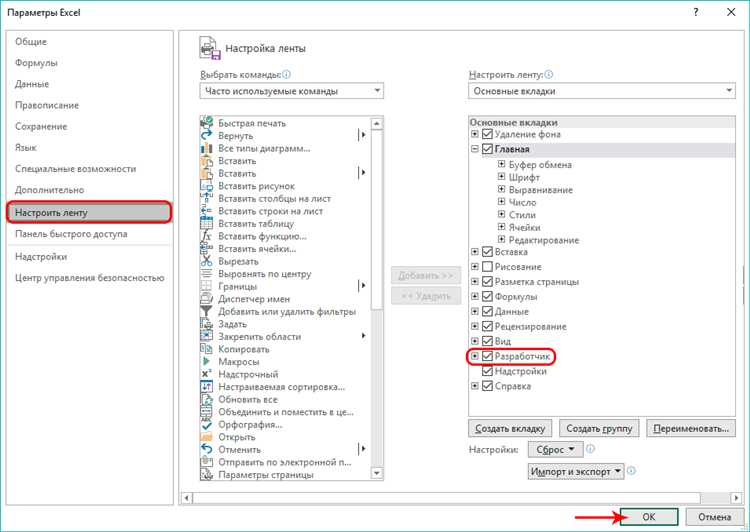This screenshot has width=750, height=532.
Task: Click the Выровнять по центру icon
Action: tap(207, 274)
